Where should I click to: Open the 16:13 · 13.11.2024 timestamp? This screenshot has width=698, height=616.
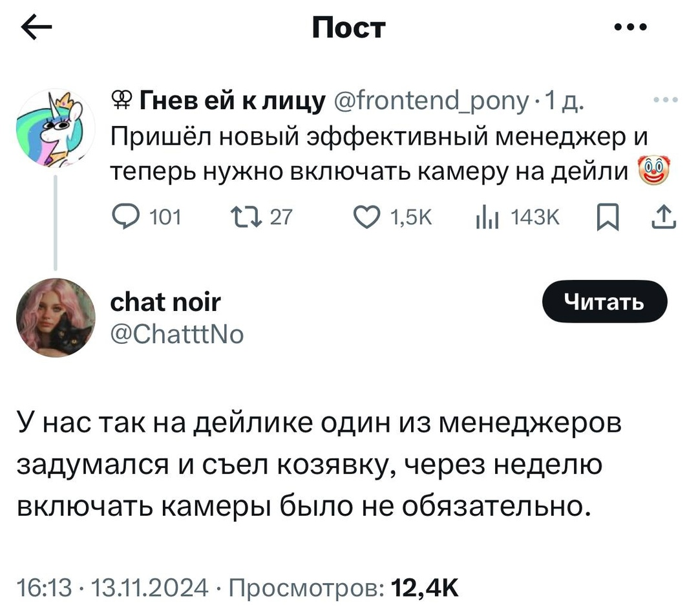click(112, 588)
